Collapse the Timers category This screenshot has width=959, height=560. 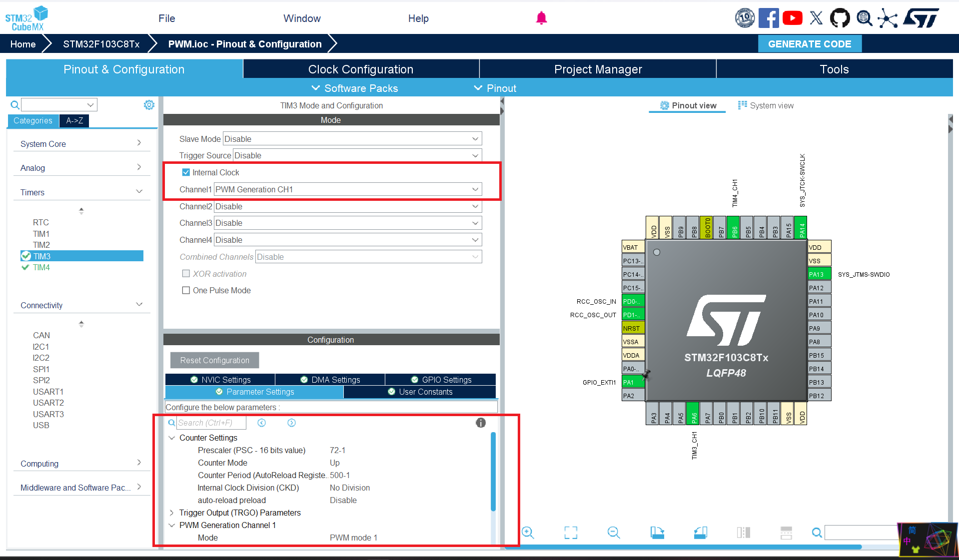pyautogui.click(x=81, y=192)
